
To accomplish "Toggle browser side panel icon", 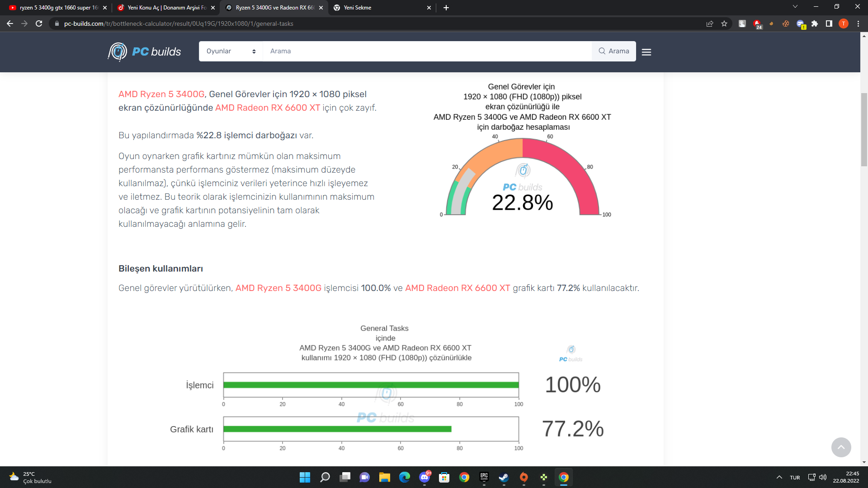I will coord(829,23).
